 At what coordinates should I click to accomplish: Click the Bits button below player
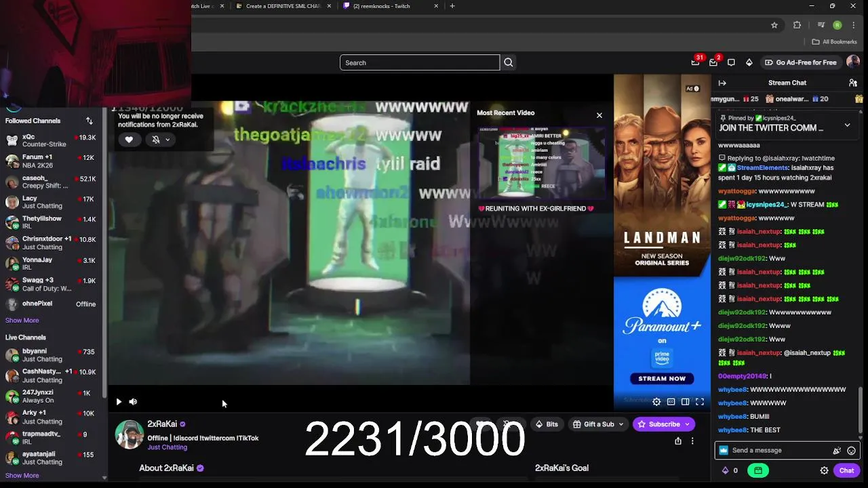pos(547,424)
